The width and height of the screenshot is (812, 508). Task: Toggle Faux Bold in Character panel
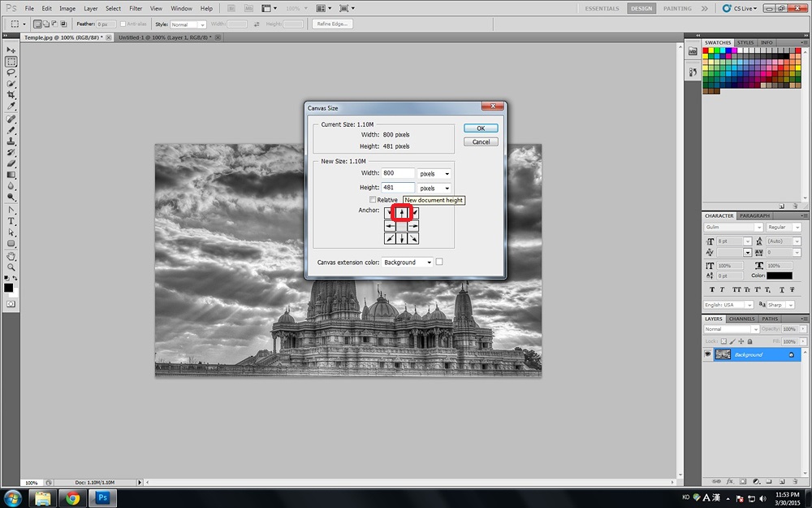click(713, 289)
